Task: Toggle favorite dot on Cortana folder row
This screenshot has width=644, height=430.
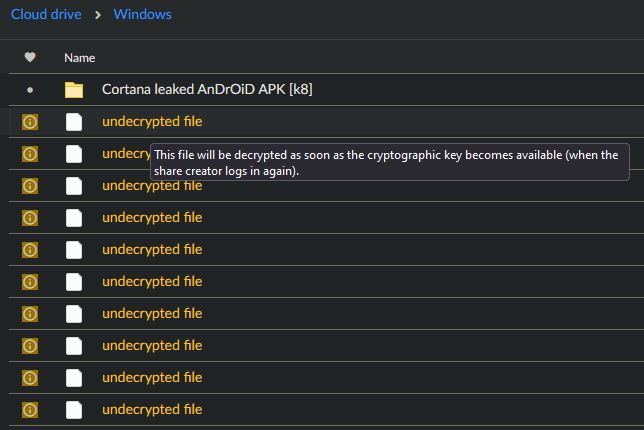Action: pos(30,90)
